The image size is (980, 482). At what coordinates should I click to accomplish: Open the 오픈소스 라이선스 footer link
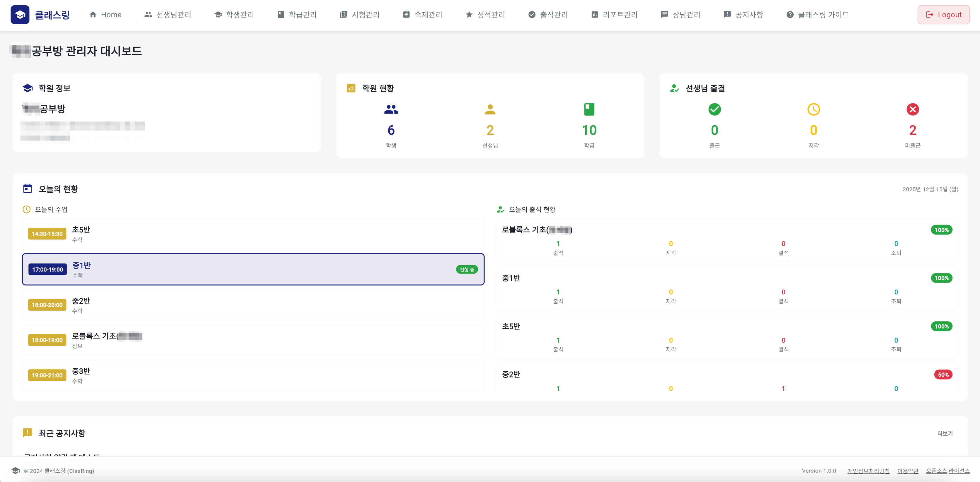click(x=947, y=471)
